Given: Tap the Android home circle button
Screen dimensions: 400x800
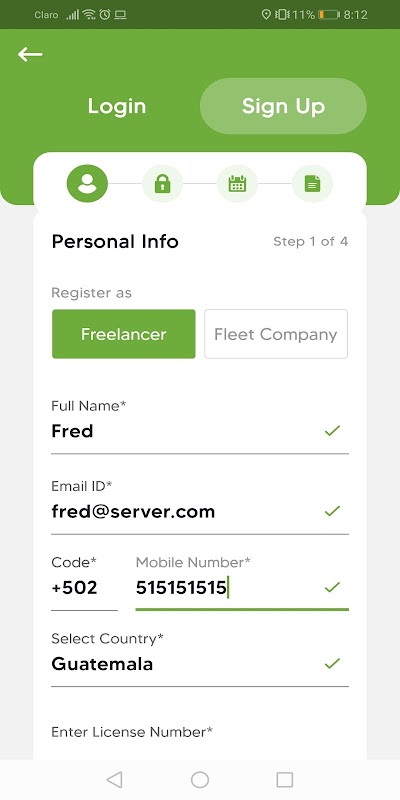Looking at the screenshot, I should [200, 780].
